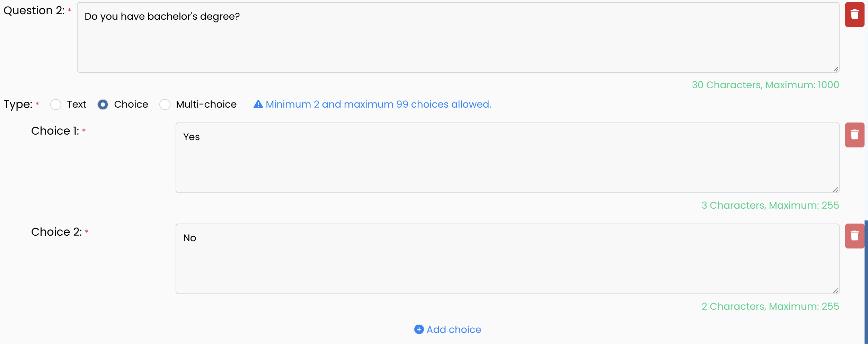Click the resize handle of the Question 2 textarea

point(836,69)
